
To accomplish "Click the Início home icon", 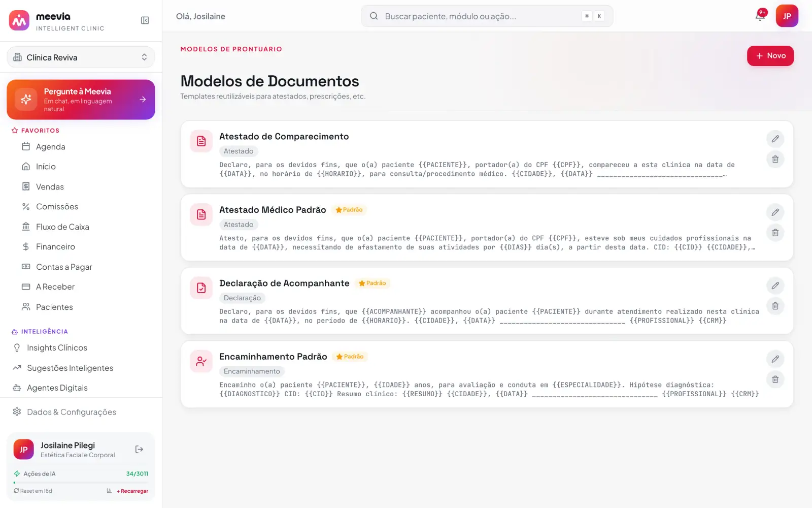I will (26, 167).
